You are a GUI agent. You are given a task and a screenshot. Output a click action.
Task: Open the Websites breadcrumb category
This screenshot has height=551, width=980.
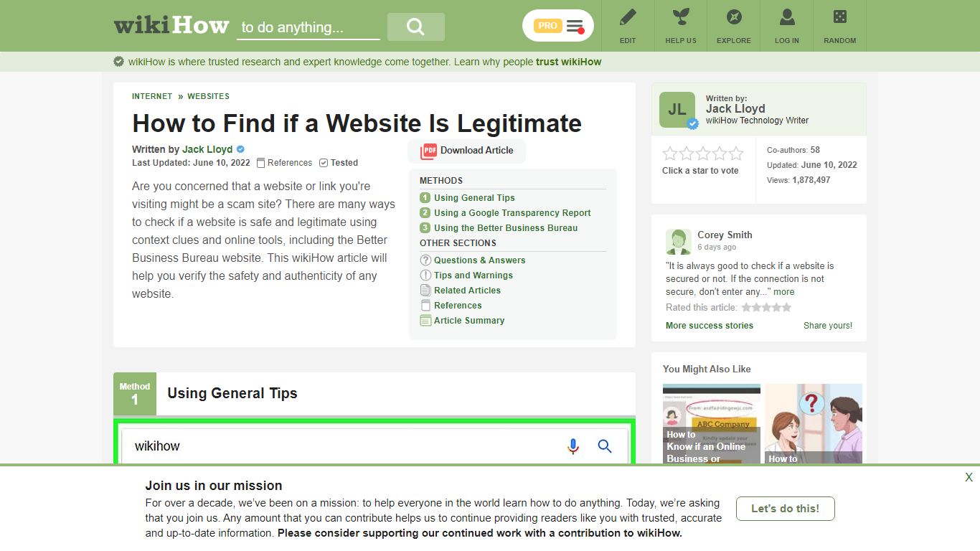208,96
